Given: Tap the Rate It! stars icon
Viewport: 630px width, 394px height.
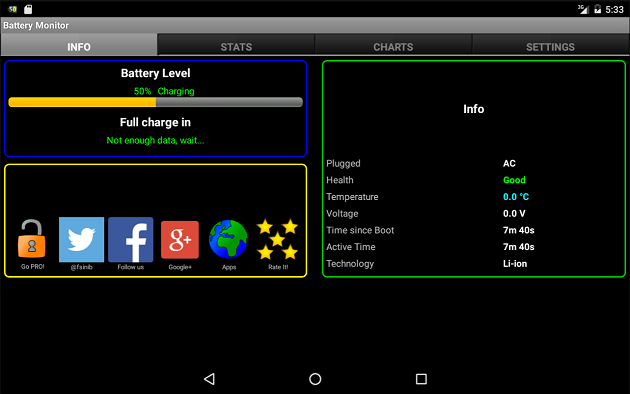Looking at the screenshot, I should tap(278, 239).
